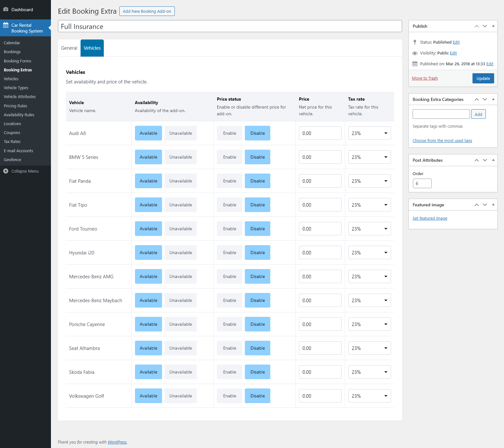Move Booking Extra Categories panel up

point(477,99)
